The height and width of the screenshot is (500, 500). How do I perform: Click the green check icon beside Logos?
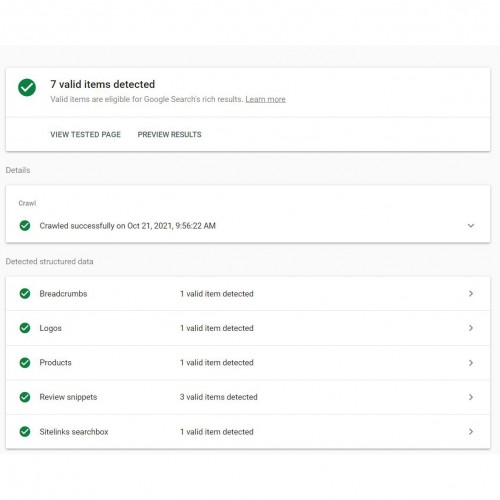tap(25, 328)
